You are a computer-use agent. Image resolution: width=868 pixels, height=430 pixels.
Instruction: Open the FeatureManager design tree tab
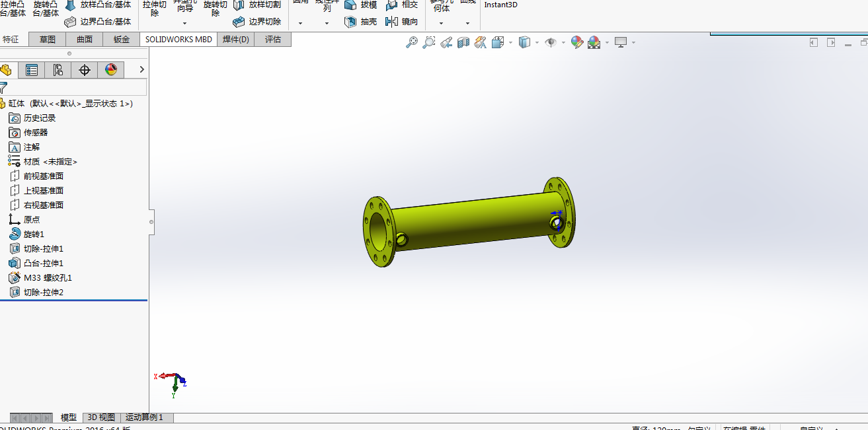tap(6, 69)
